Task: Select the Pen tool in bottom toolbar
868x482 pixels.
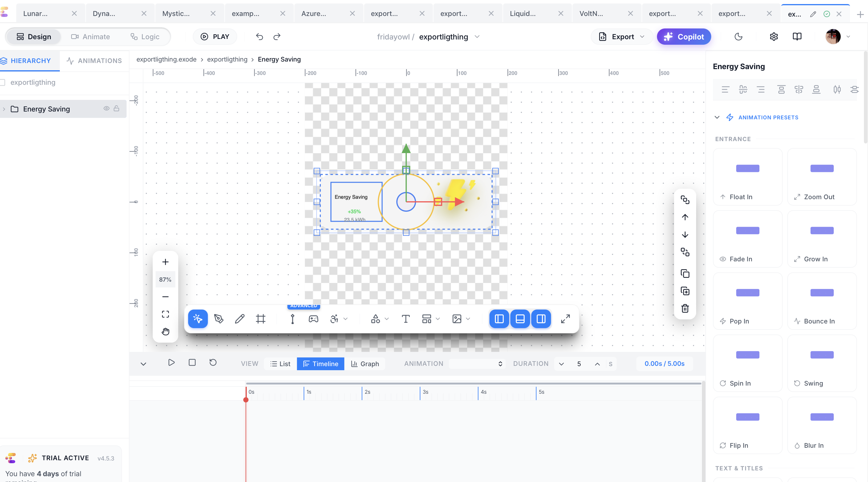Action: 219,319
